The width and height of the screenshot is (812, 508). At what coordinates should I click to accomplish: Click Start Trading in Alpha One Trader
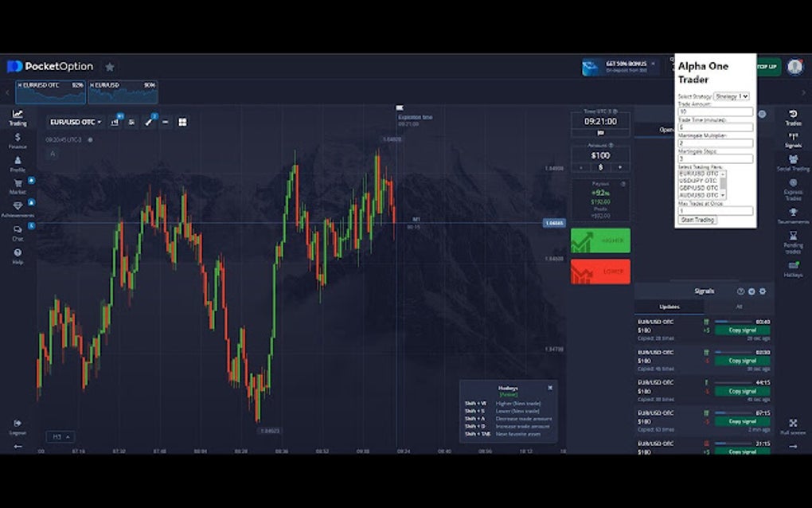coord(696,221)
